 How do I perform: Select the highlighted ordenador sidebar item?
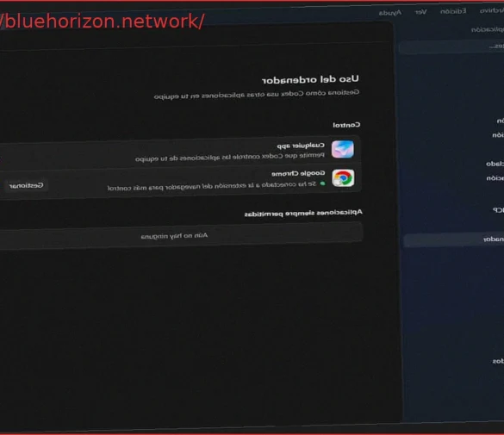click(453, 239)
